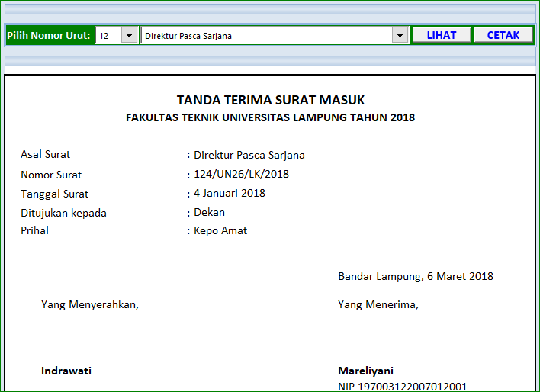Image resolution: width=540 pixels, height=392 pixels.
Task: Click the Asal Surat label
Action: pos(45,154)
